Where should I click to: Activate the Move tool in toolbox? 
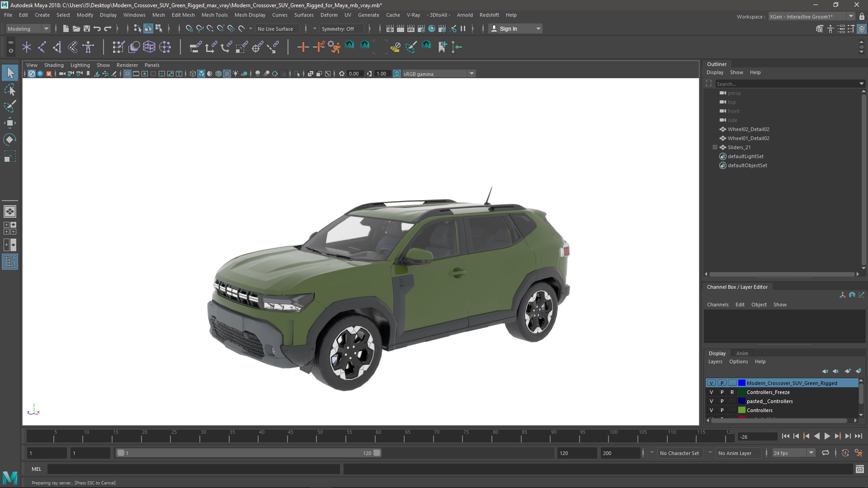click(10, 123)
